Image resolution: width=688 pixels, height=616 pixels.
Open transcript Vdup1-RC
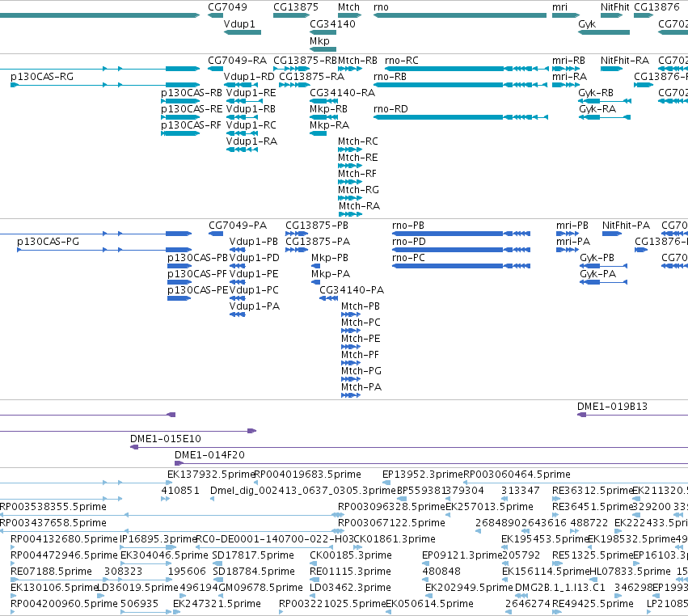point(251,125)
